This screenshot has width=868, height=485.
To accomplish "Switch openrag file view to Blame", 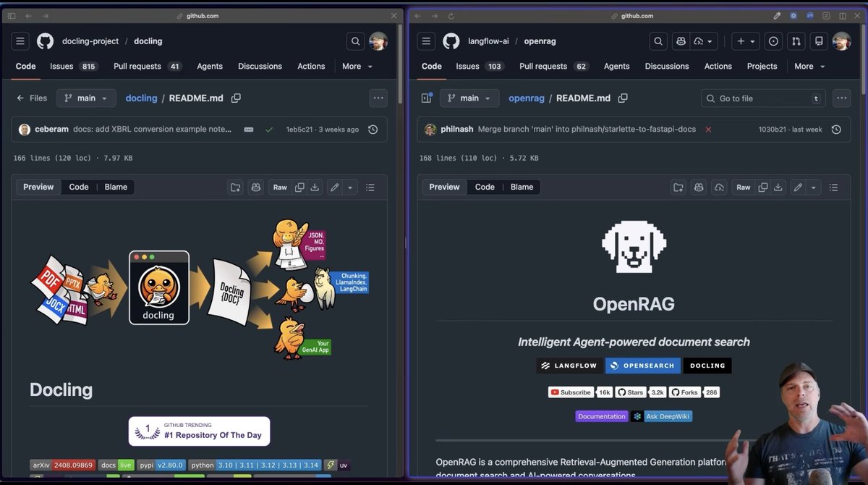I will point(522,187).
